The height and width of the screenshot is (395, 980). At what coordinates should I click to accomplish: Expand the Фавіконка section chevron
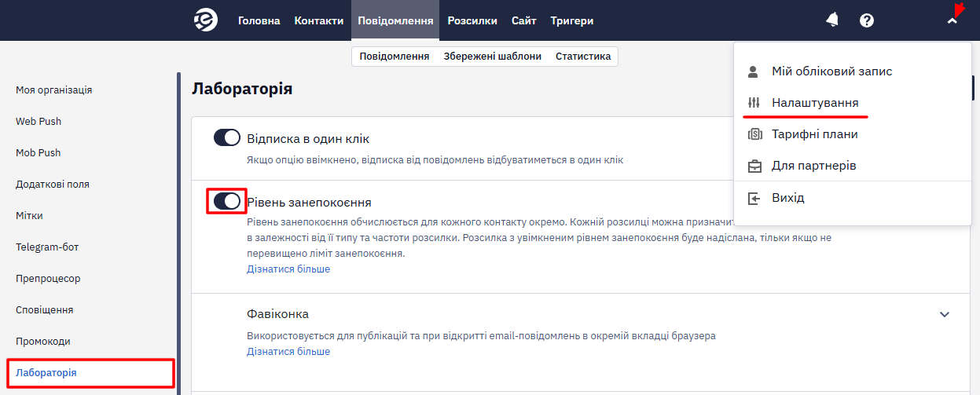click(945, 314)
